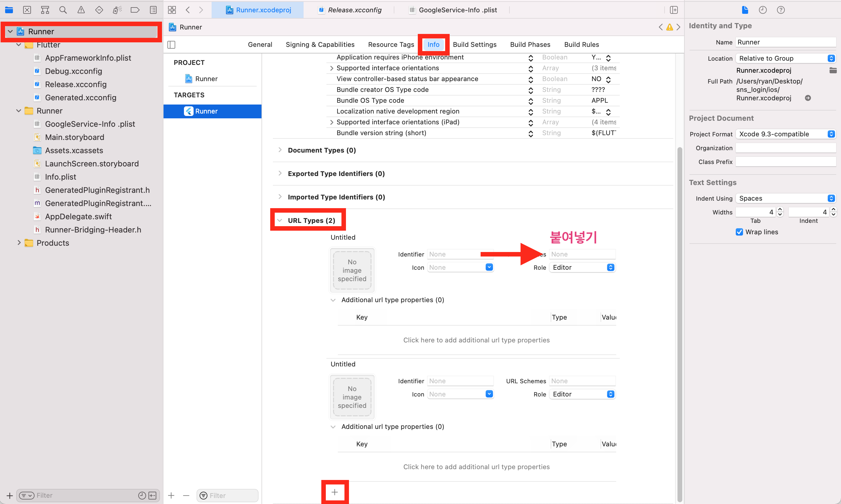Open the Project Format dropdown
This screenshot has width=841, height=504.
tap(785, 134)
